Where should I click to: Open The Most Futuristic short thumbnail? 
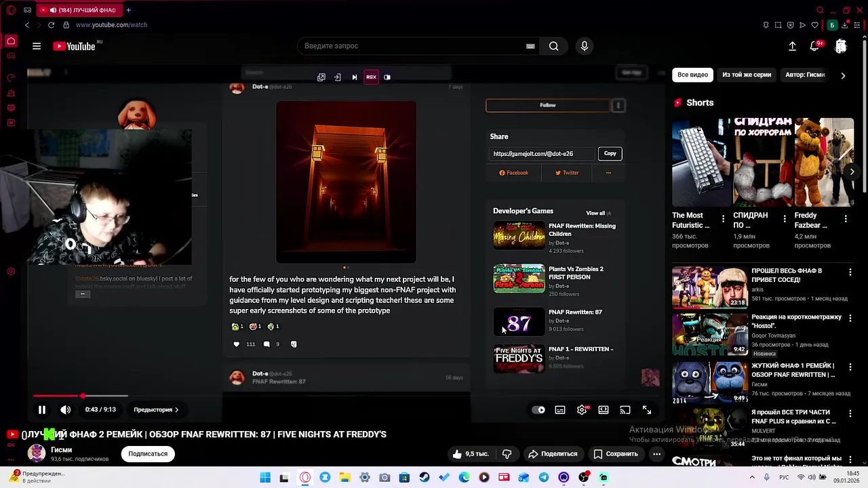tap(701, 163)
